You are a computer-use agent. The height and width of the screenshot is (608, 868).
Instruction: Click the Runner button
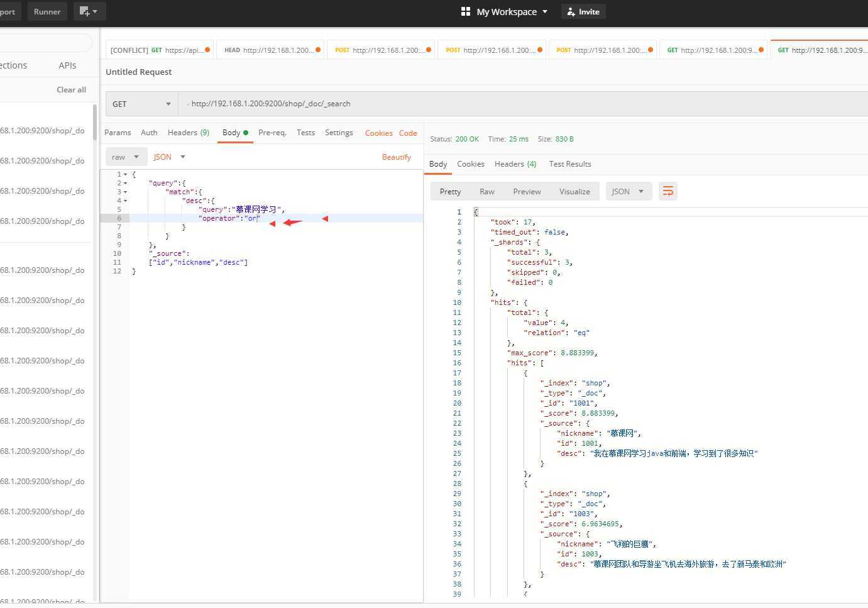(x=47, y=11)
